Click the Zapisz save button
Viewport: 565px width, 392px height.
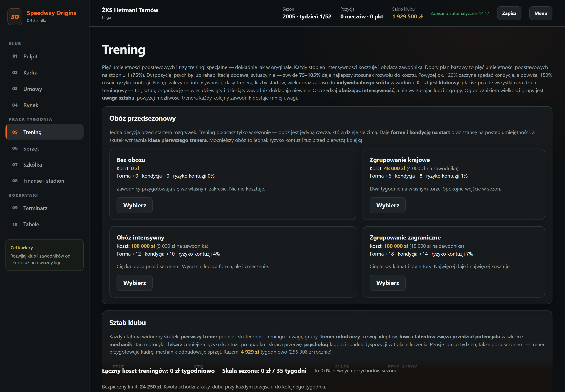(509, 13)
